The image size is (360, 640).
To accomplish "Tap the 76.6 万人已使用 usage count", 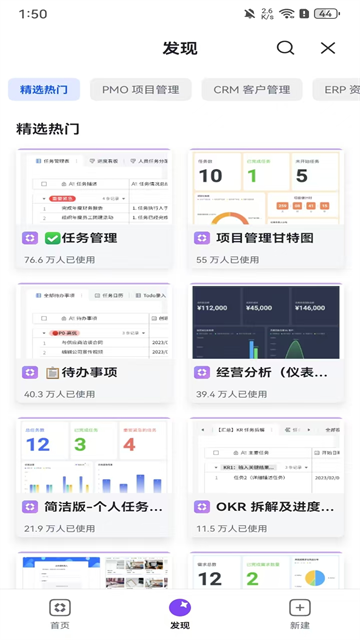I will point(60,260).
